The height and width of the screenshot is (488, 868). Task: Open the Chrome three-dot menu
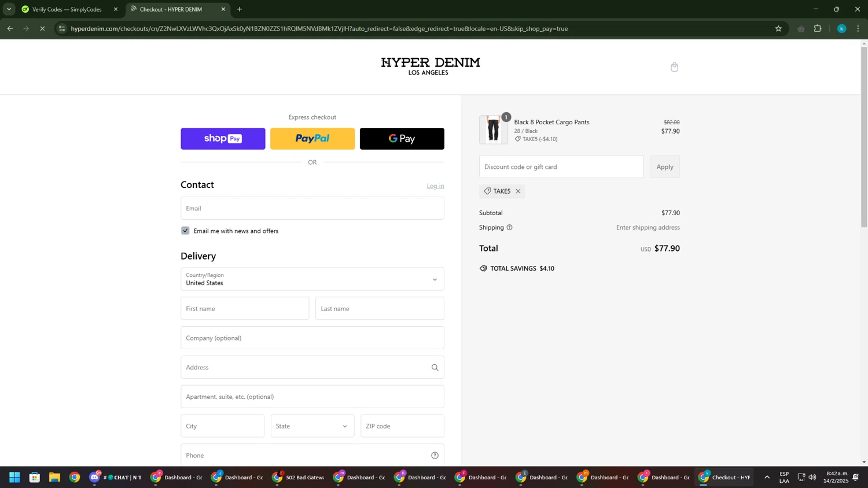point(858,28)
